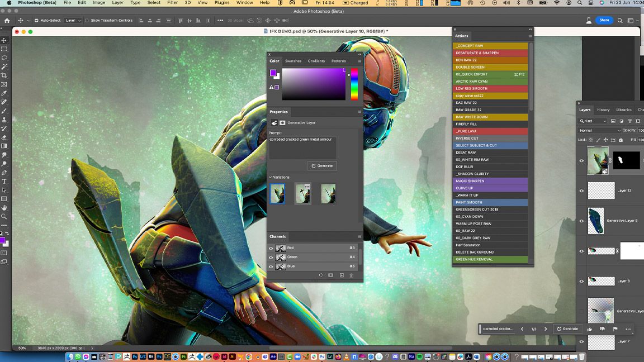
Task: Open the Actions panel flyout menu
Action: (530, 36)
